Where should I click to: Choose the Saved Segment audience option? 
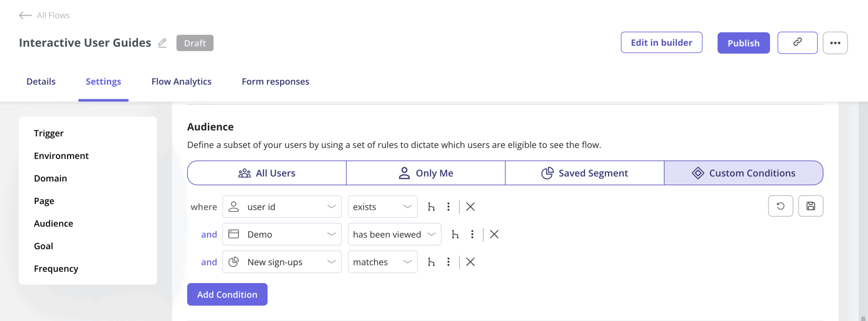pos(585,173)
